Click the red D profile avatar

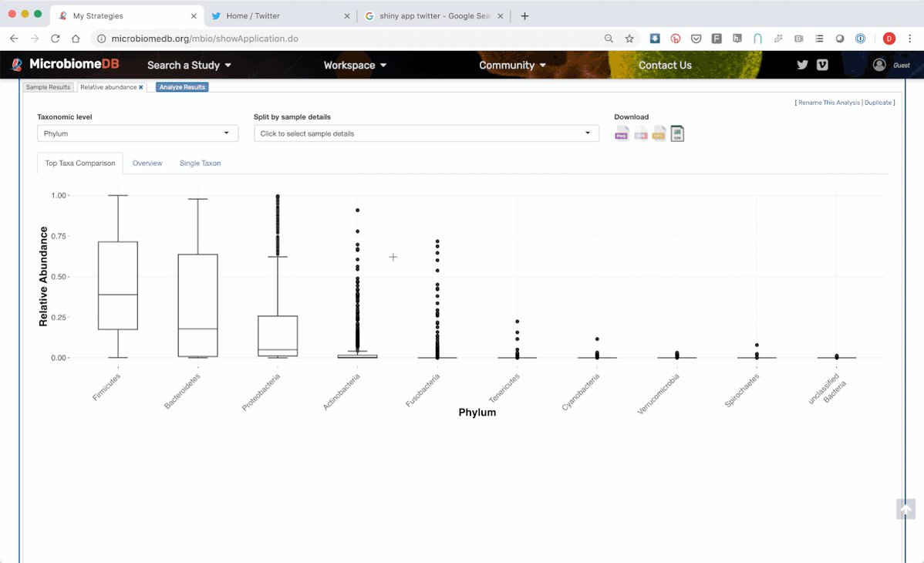click(x=889, y=39)
